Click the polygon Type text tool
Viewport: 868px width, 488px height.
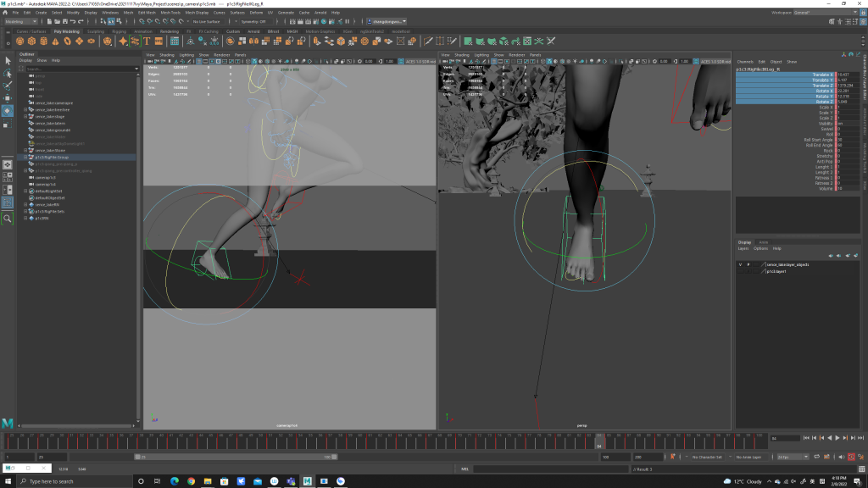tap(147, 41)
